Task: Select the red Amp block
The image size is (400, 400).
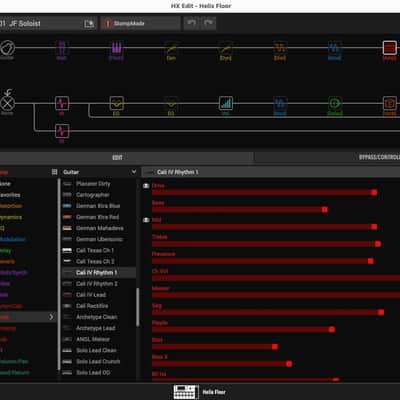Action: click(x=389, y=48)
